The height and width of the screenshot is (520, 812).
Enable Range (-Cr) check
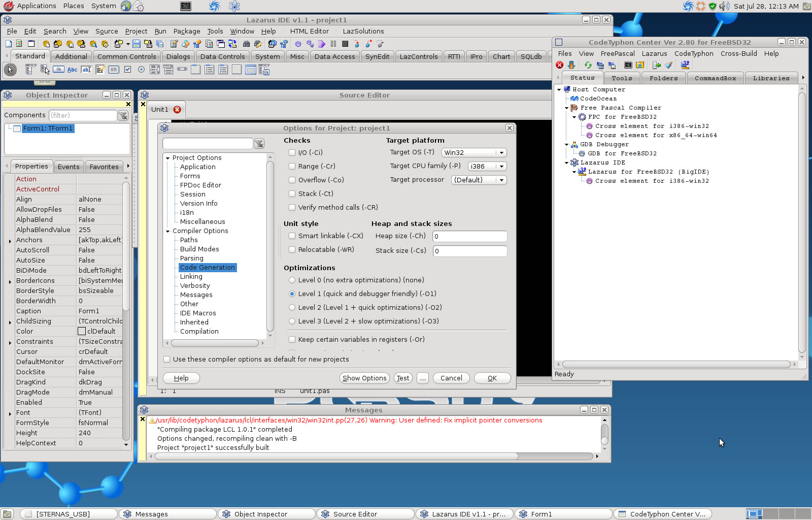click(292, 166)
